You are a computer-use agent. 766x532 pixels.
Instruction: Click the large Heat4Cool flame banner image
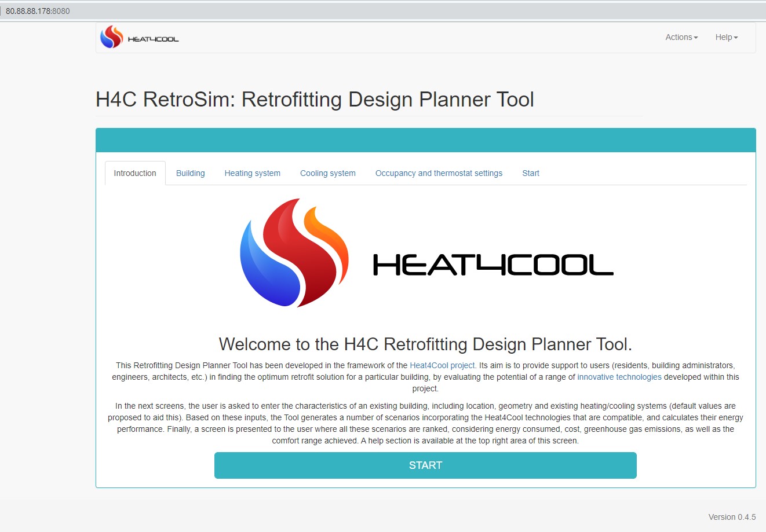426,254
